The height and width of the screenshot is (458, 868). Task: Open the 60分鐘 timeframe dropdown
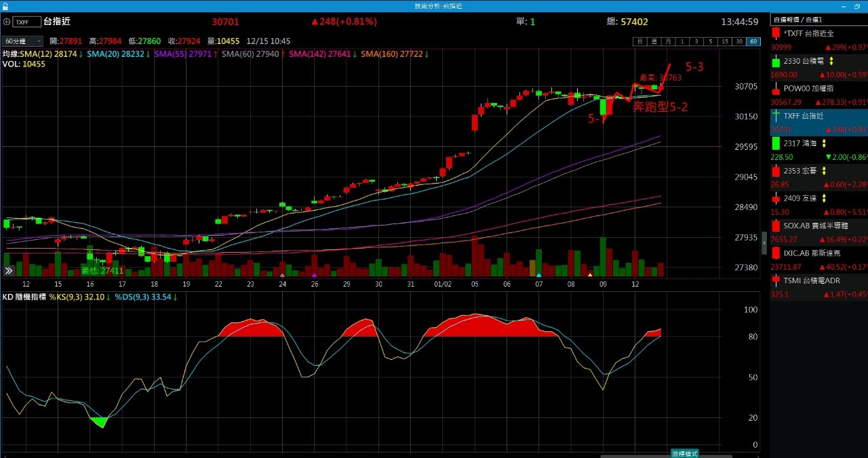click(22, 41)
